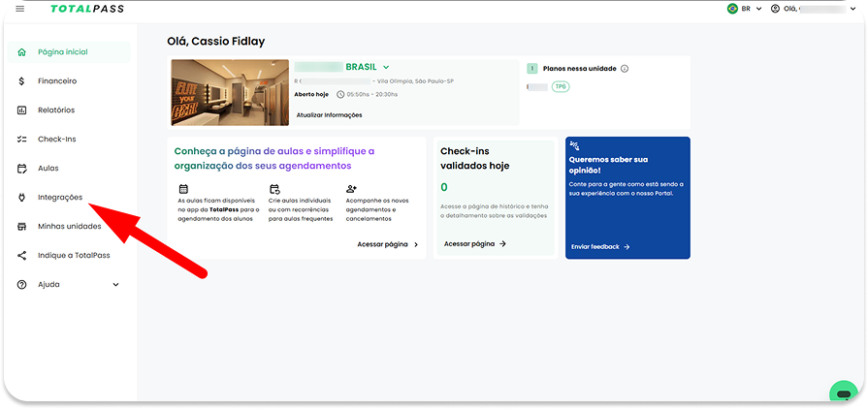The width and height of the screenshot is (868, 409).
Task: Click the user account icon
Action: 775,9
